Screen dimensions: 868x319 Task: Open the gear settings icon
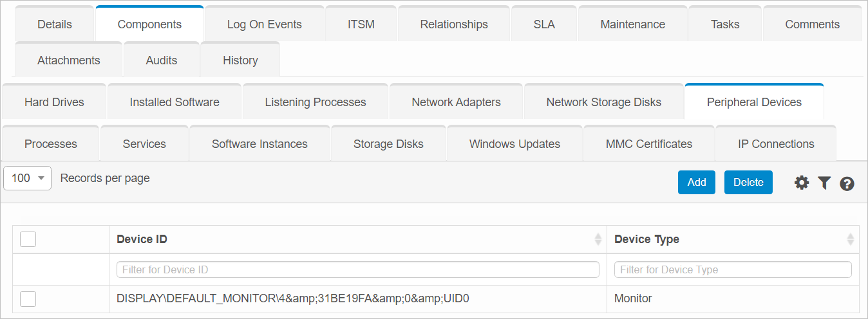pos(802,183)
